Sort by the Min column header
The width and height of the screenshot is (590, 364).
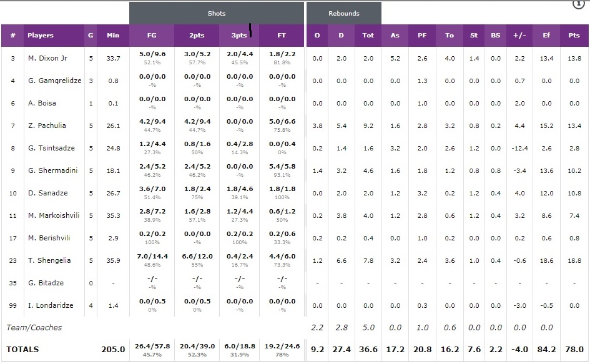[113, 36]
